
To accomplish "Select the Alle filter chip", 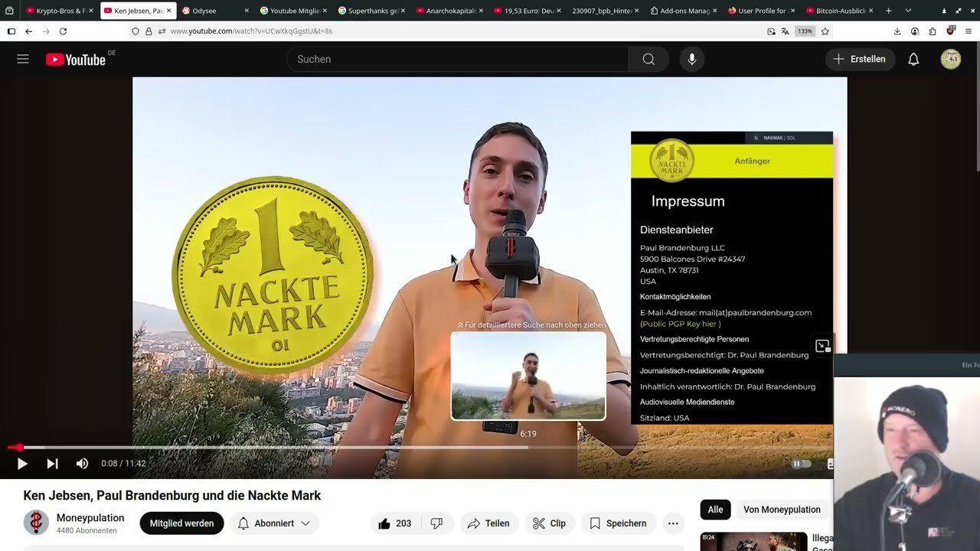I will click(715, 510).
